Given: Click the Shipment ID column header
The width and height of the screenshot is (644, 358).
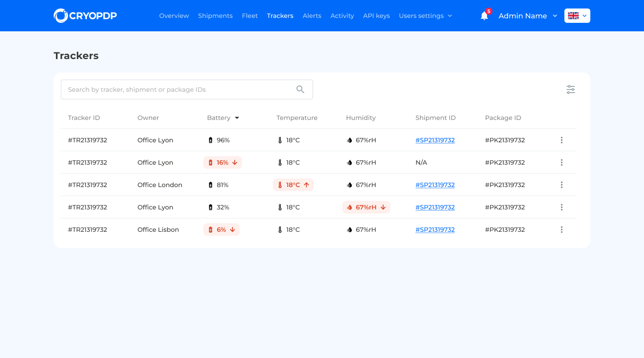Looking at the screenshot, I should coord(436,118).
